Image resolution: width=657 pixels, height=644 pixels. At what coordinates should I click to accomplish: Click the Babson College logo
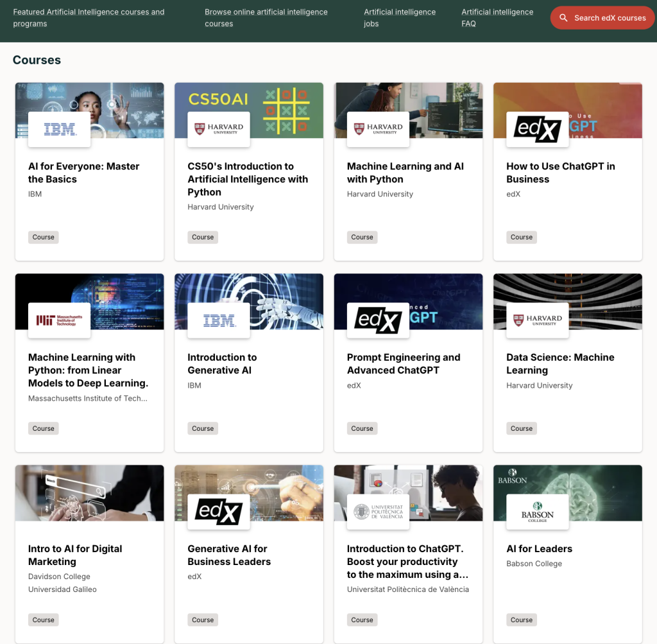pos(538,512)
